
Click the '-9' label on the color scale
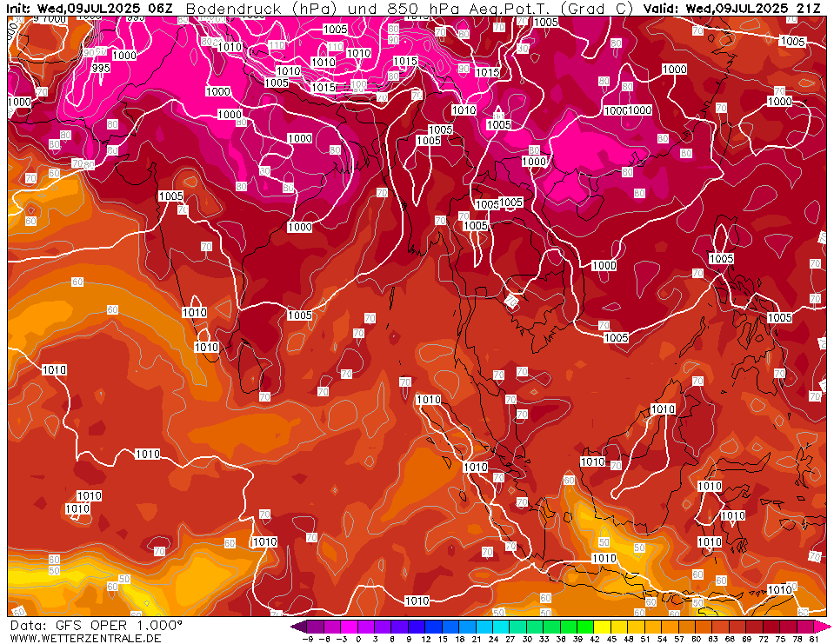[x=307, y=639]
